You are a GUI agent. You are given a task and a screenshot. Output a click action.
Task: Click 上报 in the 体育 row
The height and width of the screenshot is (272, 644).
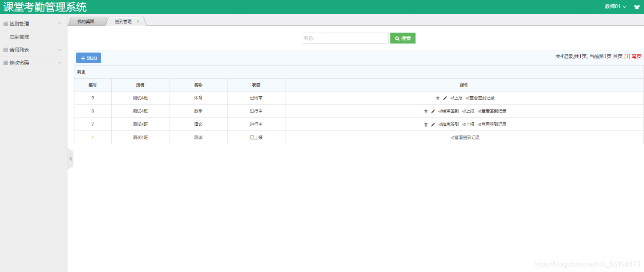pyautogui.click(x=456, y=98)
